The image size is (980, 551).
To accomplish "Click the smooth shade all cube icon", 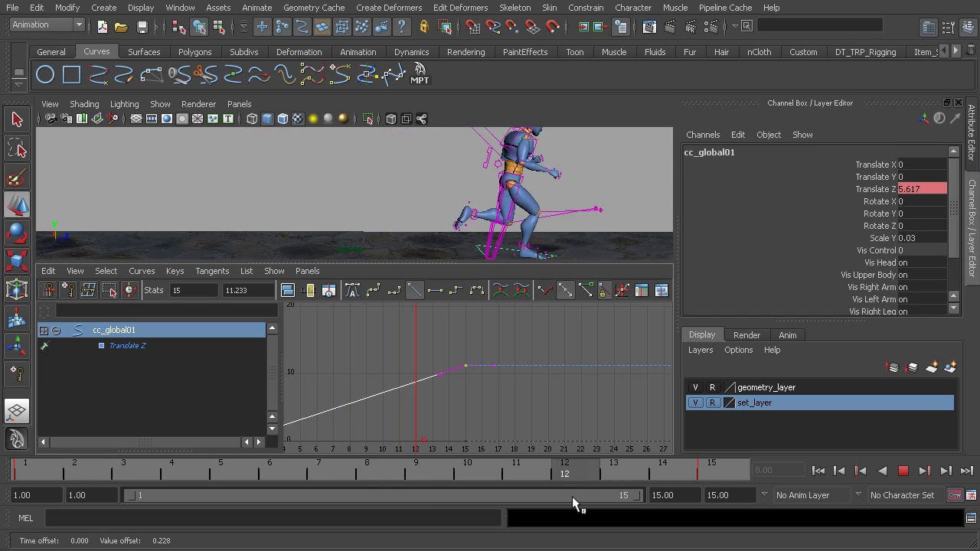I will click(x=267, y=119).
